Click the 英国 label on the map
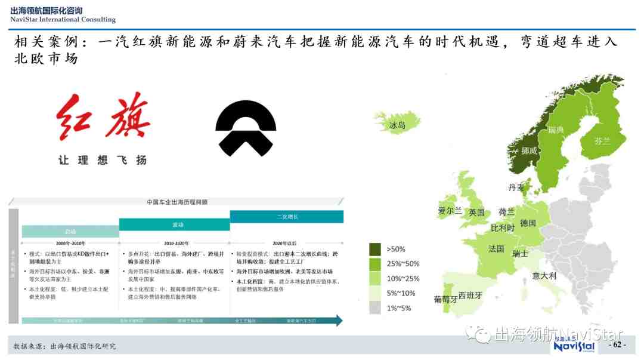The width and height of the screenshot is (644, 363). pyautogui.click(x=476, y=212)
